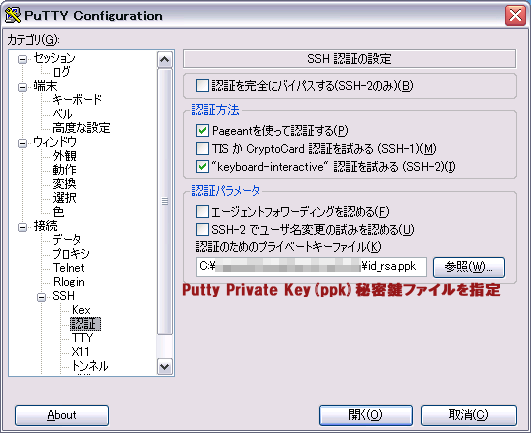
Task: Close the PuTTY Configuration window
Action: (x=515, y=15)
